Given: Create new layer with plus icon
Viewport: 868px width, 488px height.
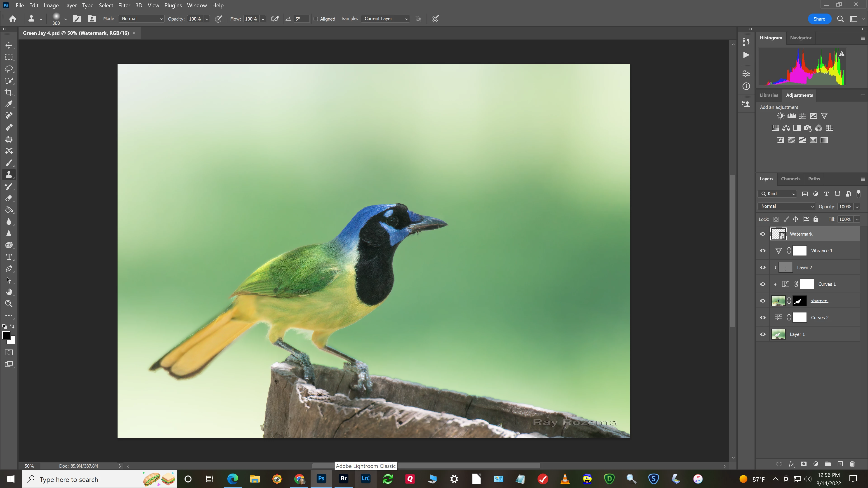Looking at the screenshot, I should 840,464.
